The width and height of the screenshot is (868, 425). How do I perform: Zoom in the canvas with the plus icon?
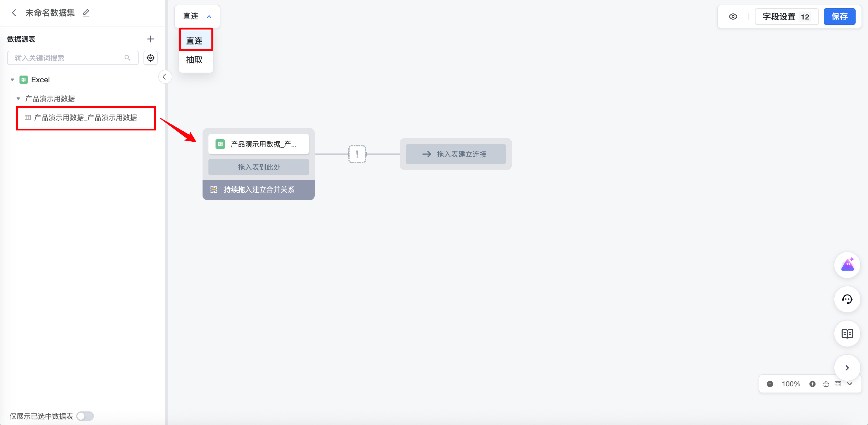click(x=812, y=384)
